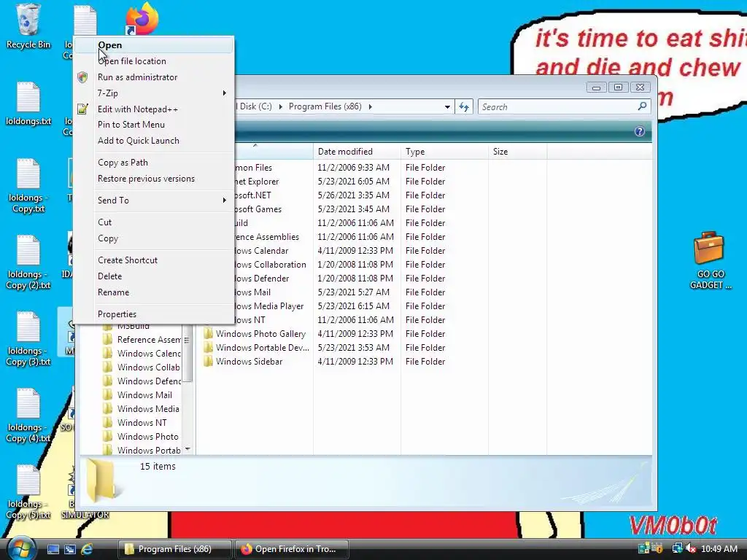The width and height of the screenshot is (747, 560).
Task: Sort by Type column header
Action: click(x=444, y=152)
